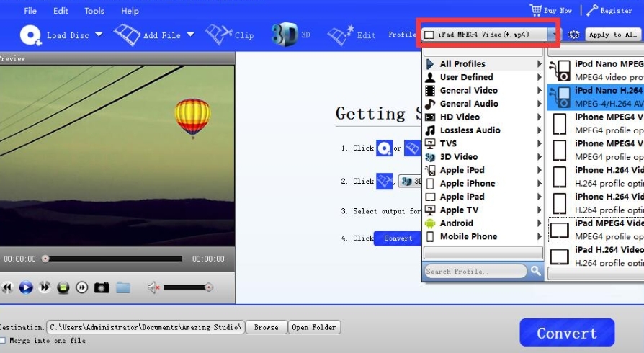This screenshot has width=644, height=353.
Task: Click the Browse button
Action: pos(266,327)
